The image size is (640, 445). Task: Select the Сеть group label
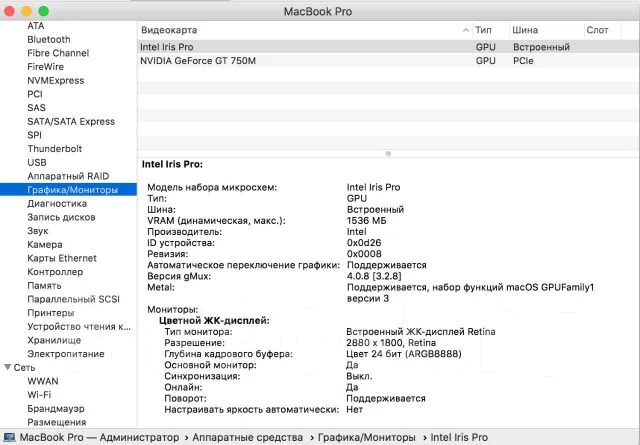(24, 368)
